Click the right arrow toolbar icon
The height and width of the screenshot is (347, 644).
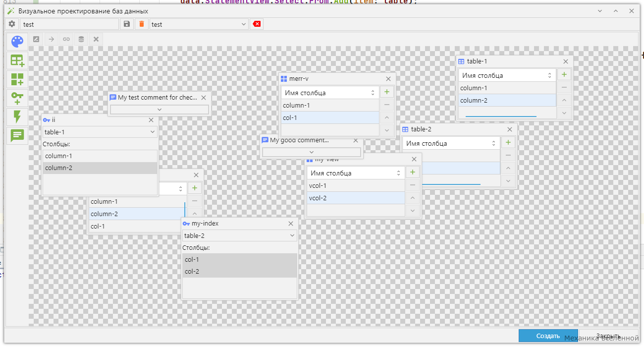click(51, 39)
